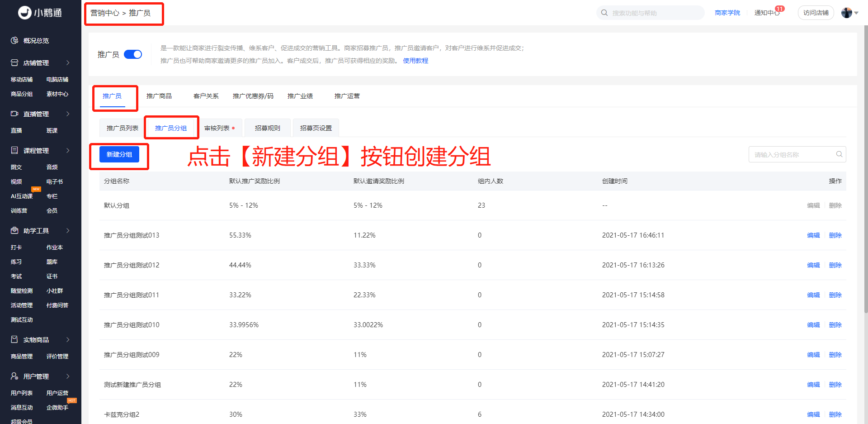Open the user avatar menu
868x424 pixels.
[847, 13]
